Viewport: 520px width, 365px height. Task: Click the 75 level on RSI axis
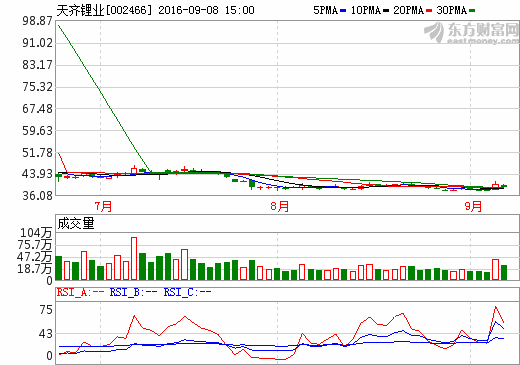46,310
